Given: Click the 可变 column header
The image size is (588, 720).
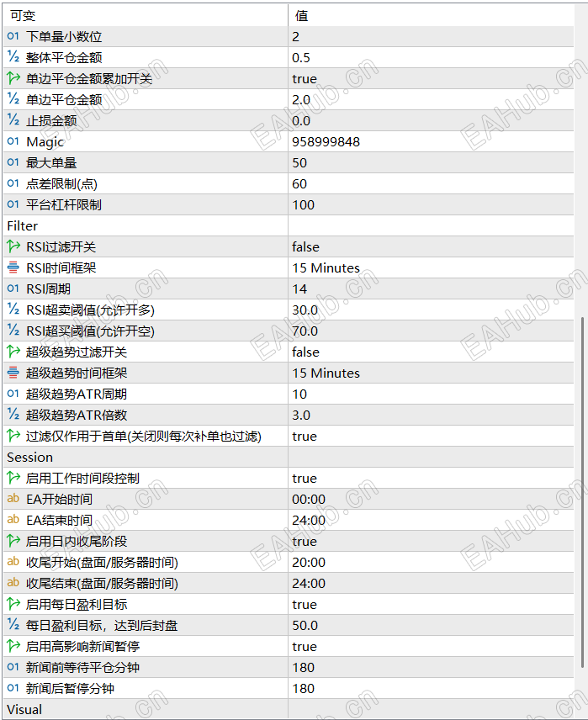Looking at the screenshot, I should click(146, 16).
